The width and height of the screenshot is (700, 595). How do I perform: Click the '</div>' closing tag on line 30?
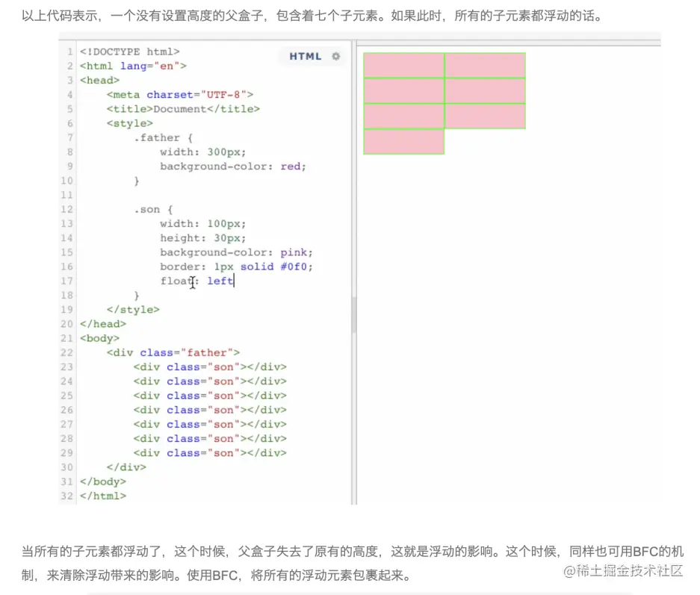(x=126, y=467)
